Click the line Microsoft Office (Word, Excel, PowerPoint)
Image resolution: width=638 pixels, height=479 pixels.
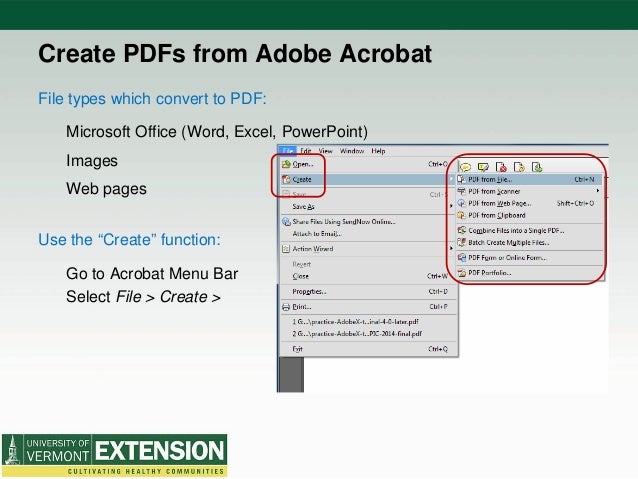pos(217,132)
